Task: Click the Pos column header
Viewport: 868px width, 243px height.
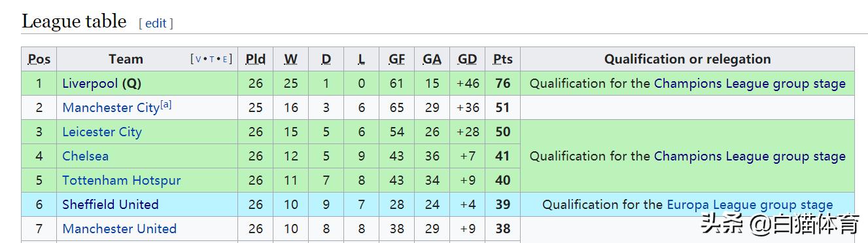Action: coord(39,59)
